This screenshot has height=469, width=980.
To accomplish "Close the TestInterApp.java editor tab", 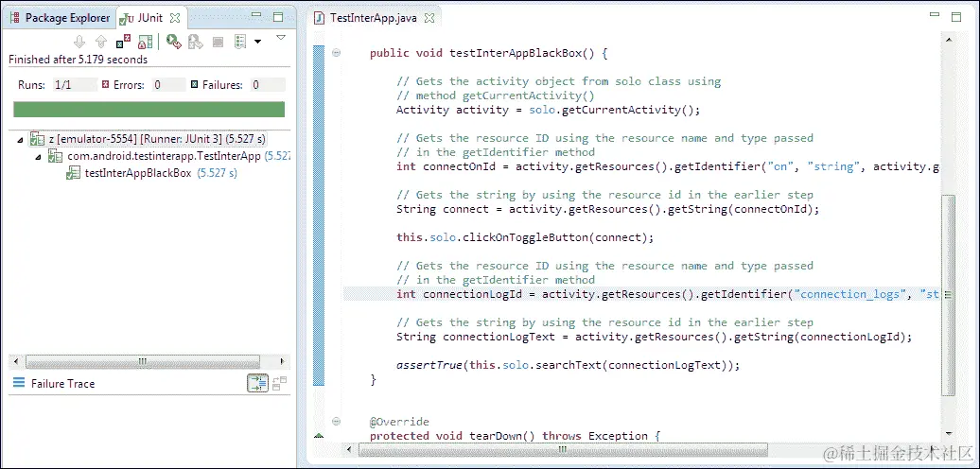I will [x=429, y=18].
